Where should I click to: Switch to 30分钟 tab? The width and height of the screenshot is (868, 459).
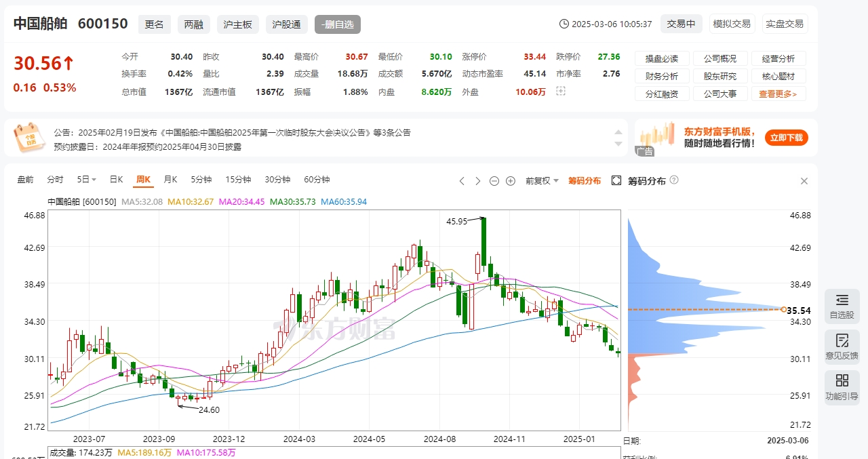pyautogui.click(x=277, y=180)
